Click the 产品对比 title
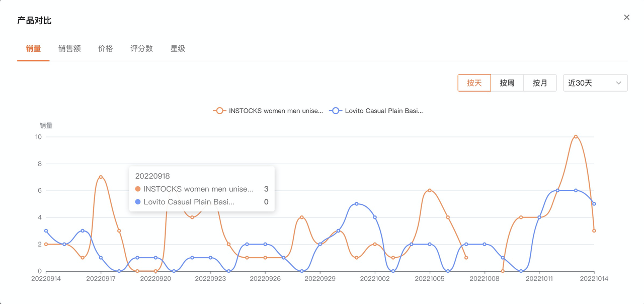Viewport: 644px width, 304px height. pos(34,21)
